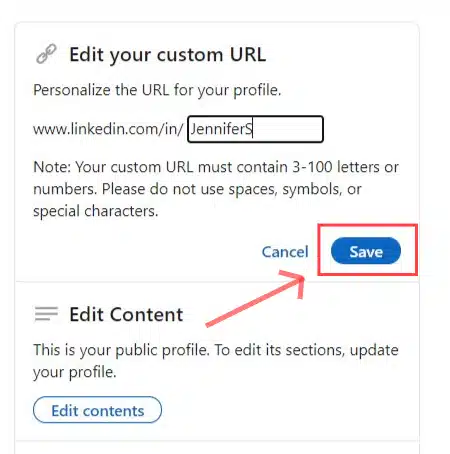Screen dimensions: 450x454
Task: Select the 'Edit Content' section heading
Action: point(126,314)
